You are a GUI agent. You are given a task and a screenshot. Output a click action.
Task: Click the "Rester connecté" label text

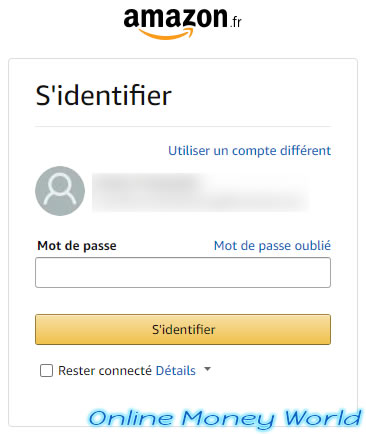coord(105,370)
